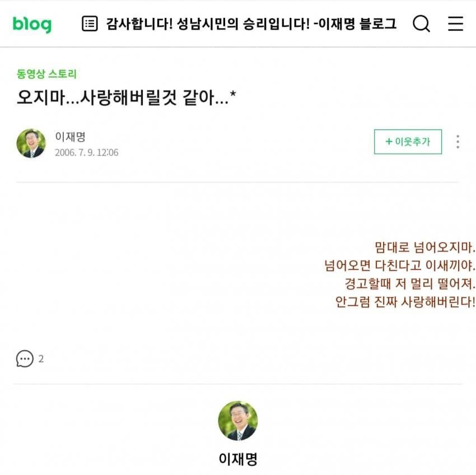The width and height of the screenshot is (476, 475).
Task: Open large profile picture at bottom
Action: pos(237,421)
